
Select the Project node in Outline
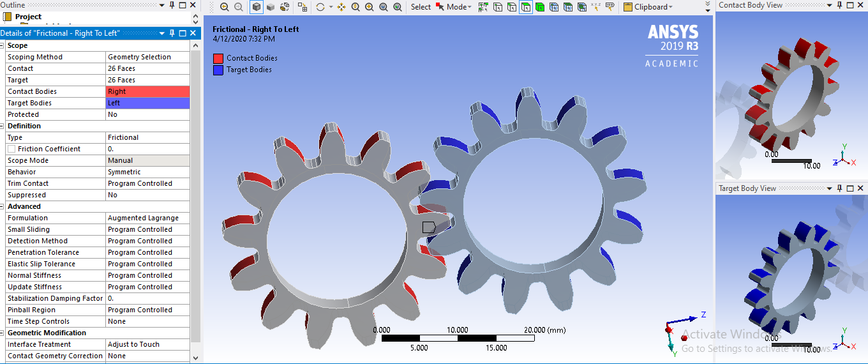pos(28,17)
